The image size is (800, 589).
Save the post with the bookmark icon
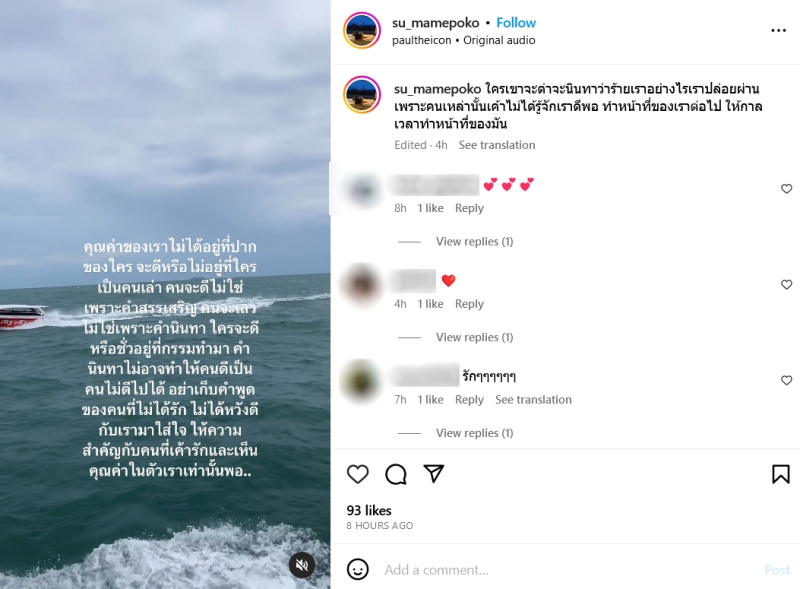(781, 474)
